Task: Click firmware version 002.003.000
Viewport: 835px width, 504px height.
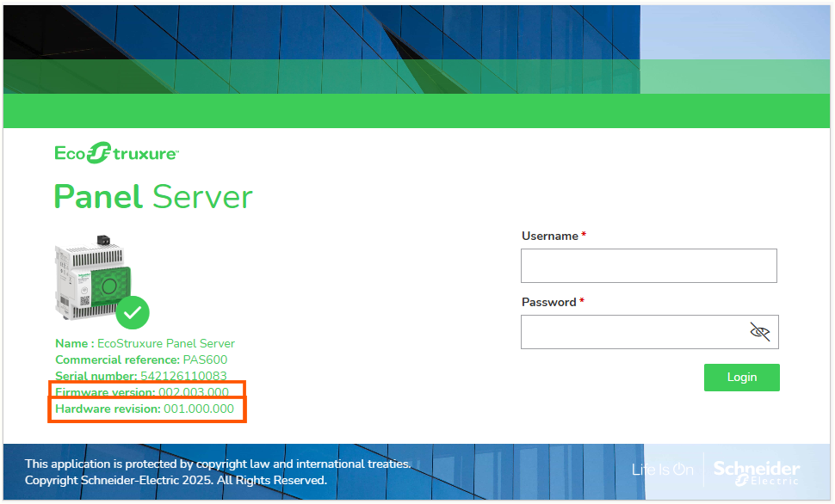Action: point(194,392)
